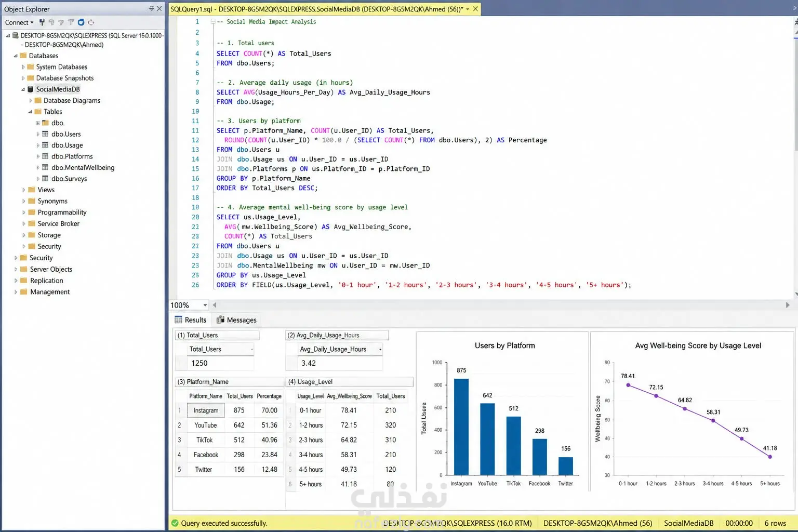Click the 6 rows status bar entry
This screenshot has height=532, width=798.
[775, 523]
